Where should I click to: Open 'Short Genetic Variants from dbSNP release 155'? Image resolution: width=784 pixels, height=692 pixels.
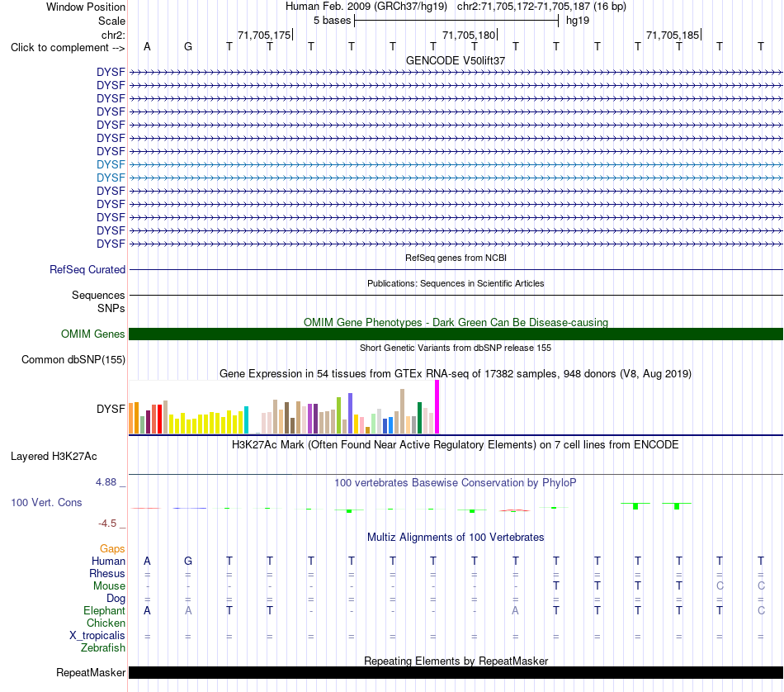(456, 348)
